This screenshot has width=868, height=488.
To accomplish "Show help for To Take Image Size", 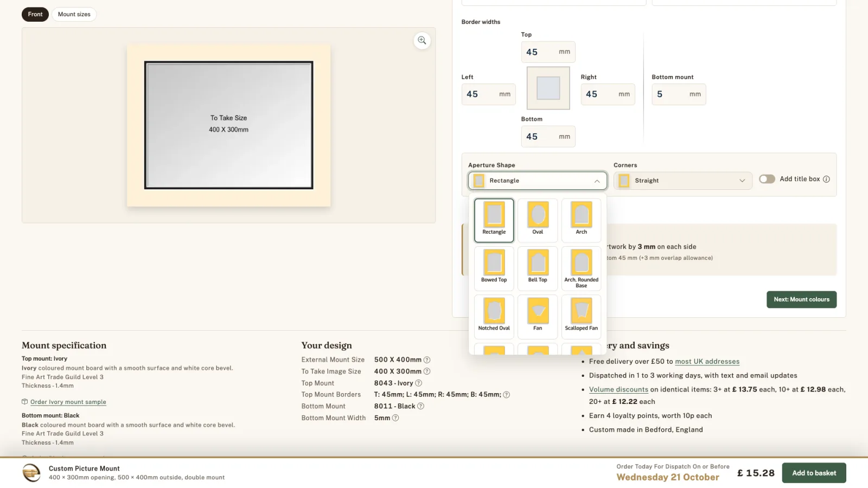I will [x=427, y=371].
